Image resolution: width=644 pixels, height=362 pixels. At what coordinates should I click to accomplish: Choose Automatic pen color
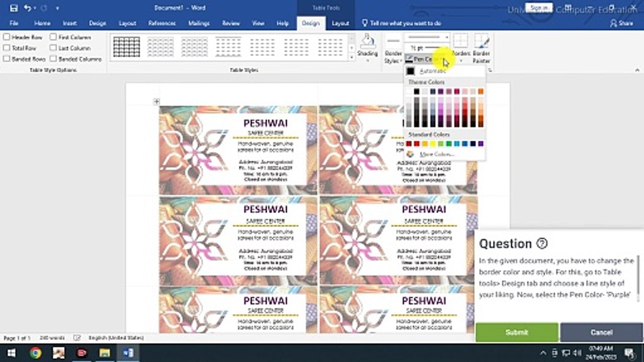[x=445, y=71]
